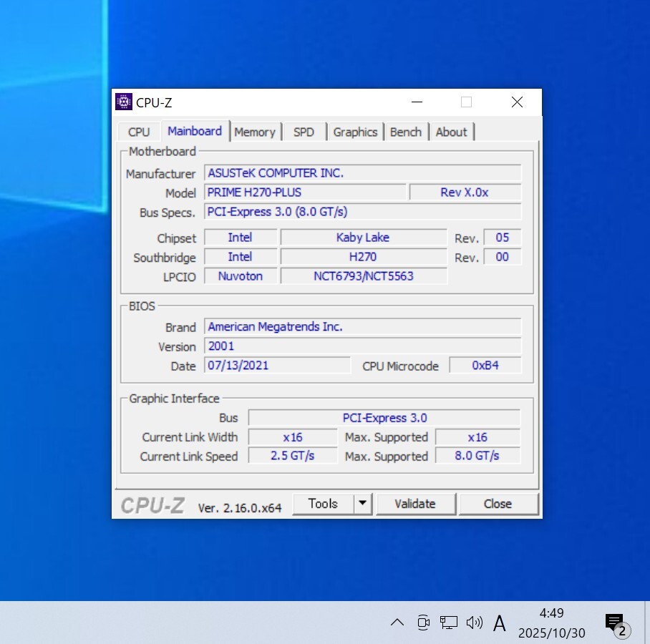Select the SPD tab
This screenshot has height=644, width=650.
pos(304,132)
